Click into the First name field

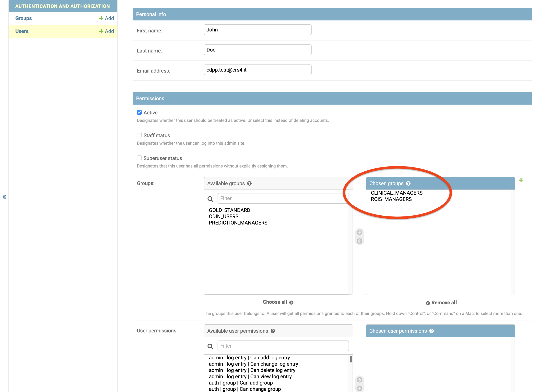pyautogui.click(x=257, y=30)
